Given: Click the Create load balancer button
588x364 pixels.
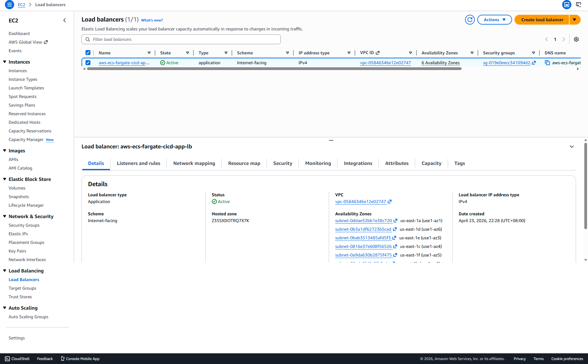Looking at the screenshot, I should pos(542,20).
